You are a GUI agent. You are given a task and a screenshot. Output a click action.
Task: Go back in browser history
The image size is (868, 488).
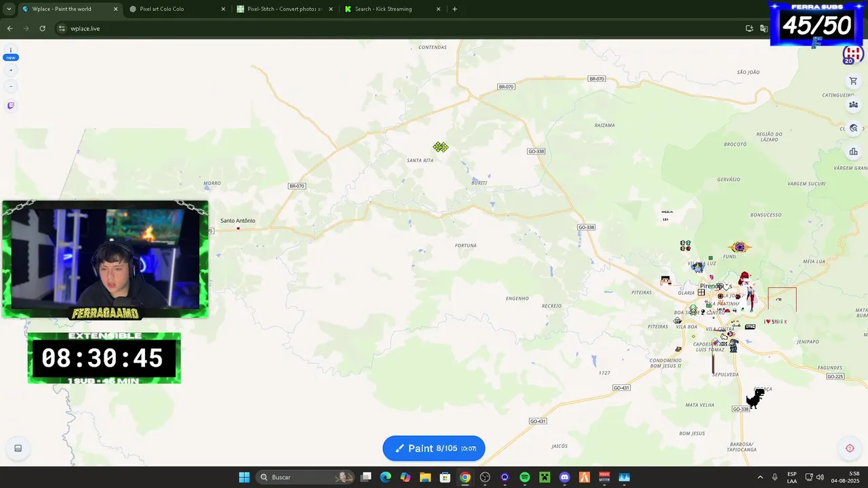9,28
